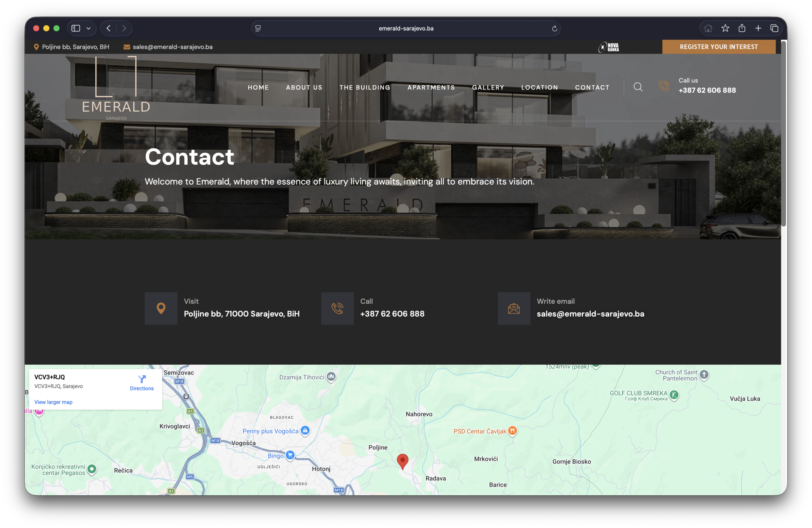Open a new tab with plus icon
The width and height of the screenshot is (812, 528).
pos(758,28)
